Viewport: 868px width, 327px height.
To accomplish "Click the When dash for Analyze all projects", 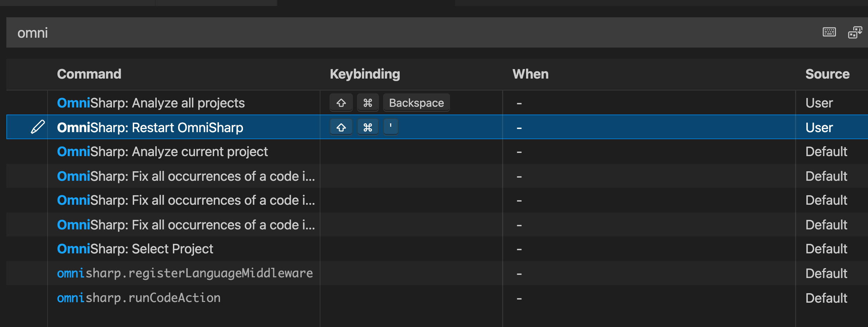I will pos(519,103).
